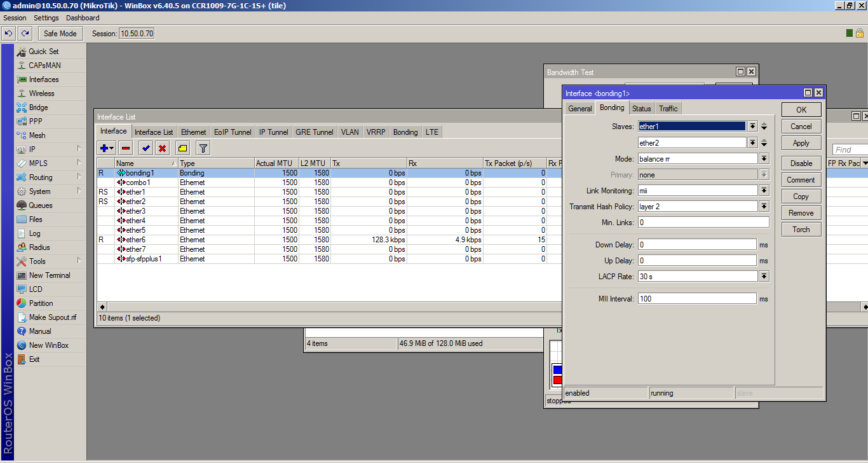Click the Torch button

click(x=801, y=230)
